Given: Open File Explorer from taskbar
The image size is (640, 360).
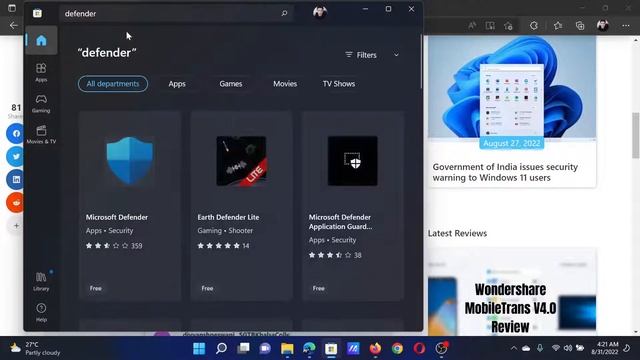Looking at the screenshot, I should (287, 348).
